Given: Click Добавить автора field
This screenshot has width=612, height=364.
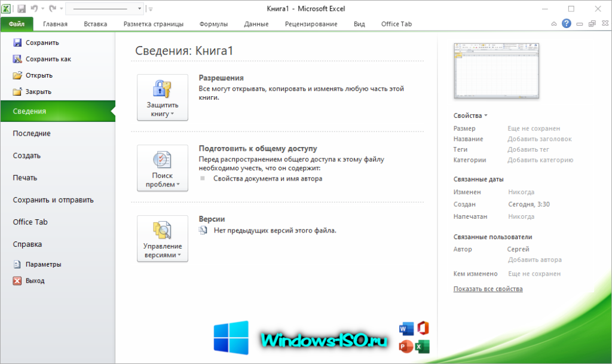Looking at the screenshot, I should click(x=535, y=260).
